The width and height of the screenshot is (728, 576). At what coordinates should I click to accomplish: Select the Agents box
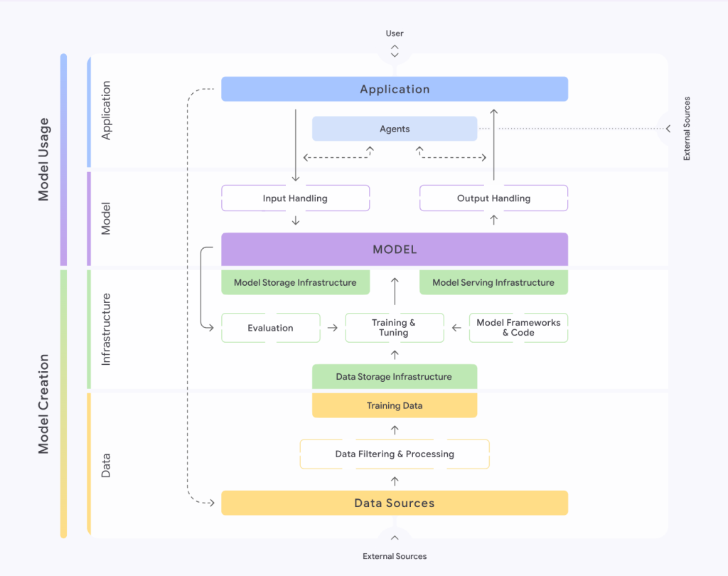(395, 129)
